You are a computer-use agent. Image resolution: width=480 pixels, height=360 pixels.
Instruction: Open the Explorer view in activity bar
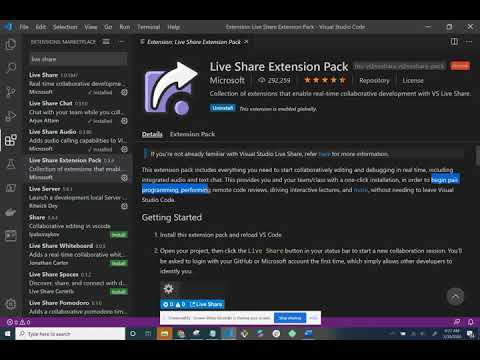tap(11, 44)
